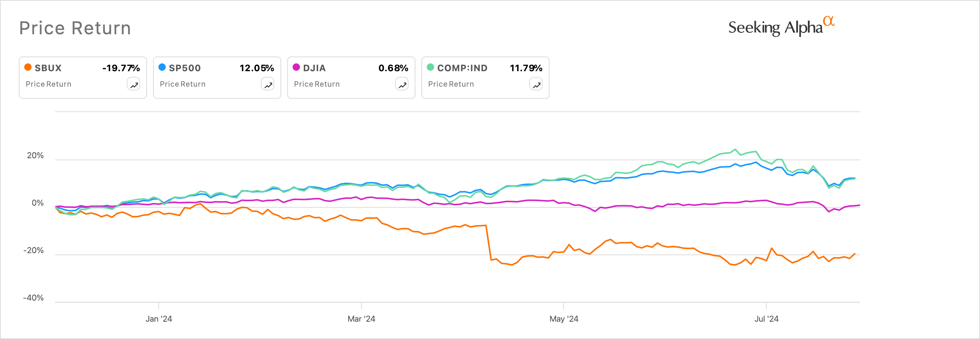Click the SBUX chart trend icon

coord(133,84)
